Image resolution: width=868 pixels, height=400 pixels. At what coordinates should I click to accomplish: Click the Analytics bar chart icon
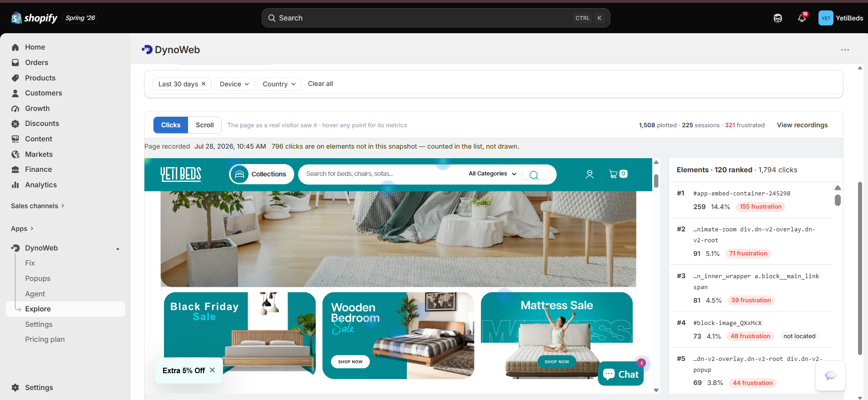click(15, 185)
